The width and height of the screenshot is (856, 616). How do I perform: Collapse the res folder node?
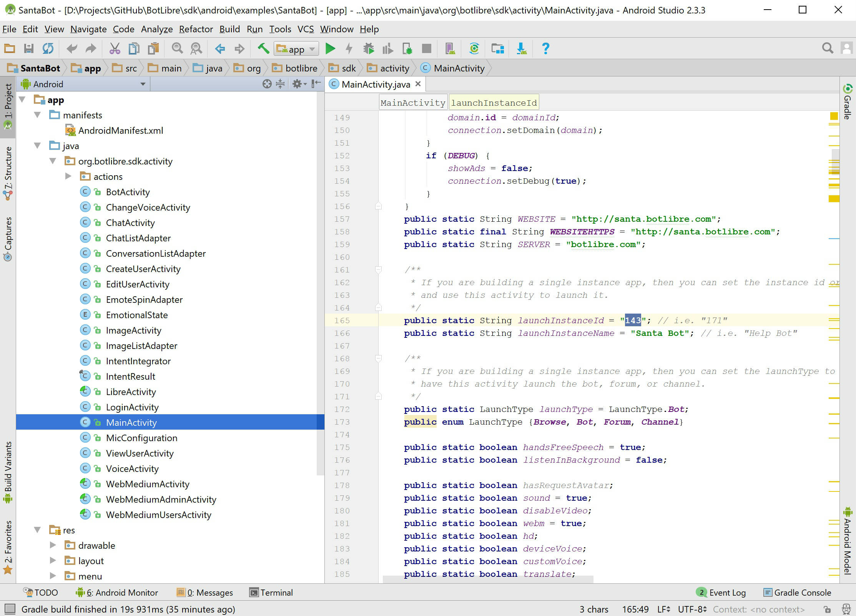coord(37,530)
